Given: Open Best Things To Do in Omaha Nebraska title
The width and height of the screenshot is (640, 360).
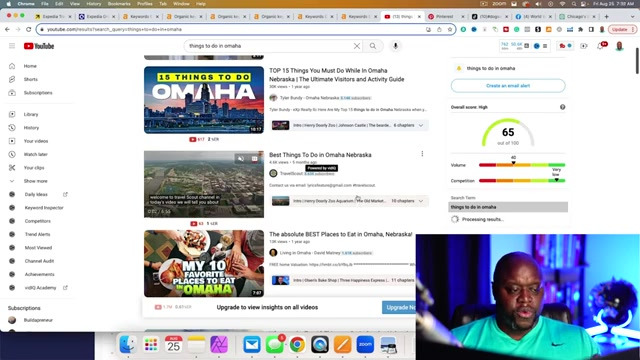Looking at the screenshot, I should 320,155.
